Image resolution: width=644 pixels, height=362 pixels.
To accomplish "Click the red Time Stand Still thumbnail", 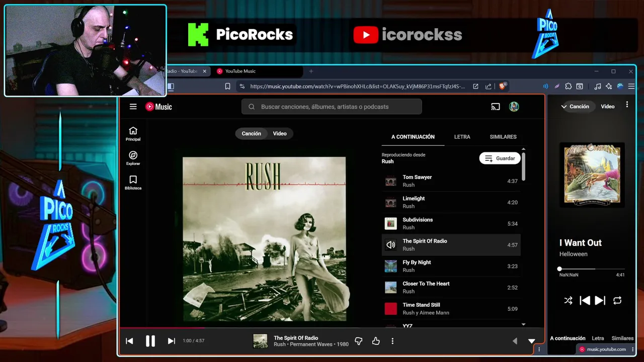I will click(x=390, y=309).
